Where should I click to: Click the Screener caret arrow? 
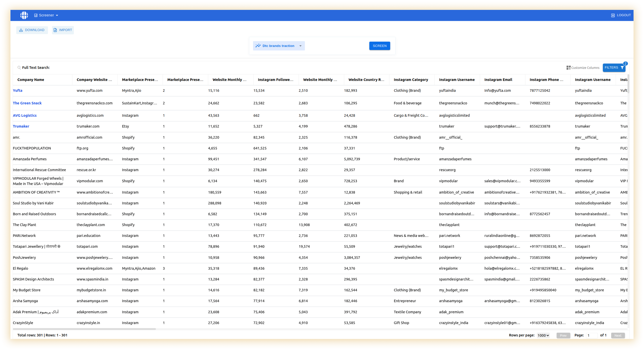coord(57,16)
